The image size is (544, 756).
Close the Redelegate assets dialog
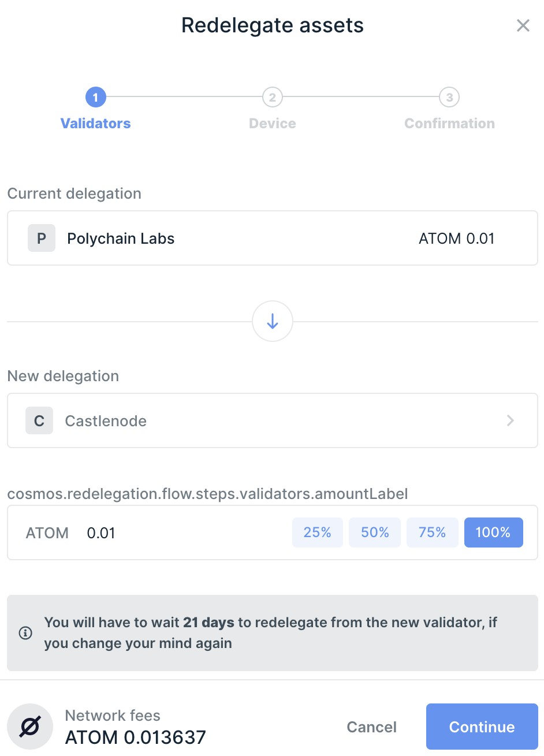(523, 25)
